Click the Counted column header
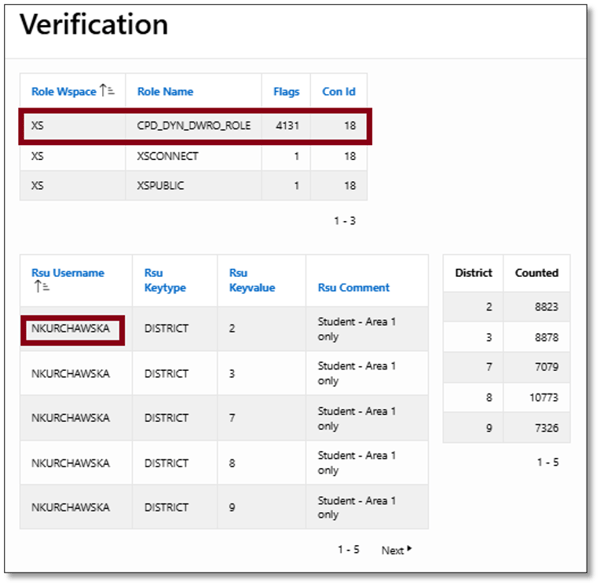This screenshot has height=585, width=600. coord(536,272)
